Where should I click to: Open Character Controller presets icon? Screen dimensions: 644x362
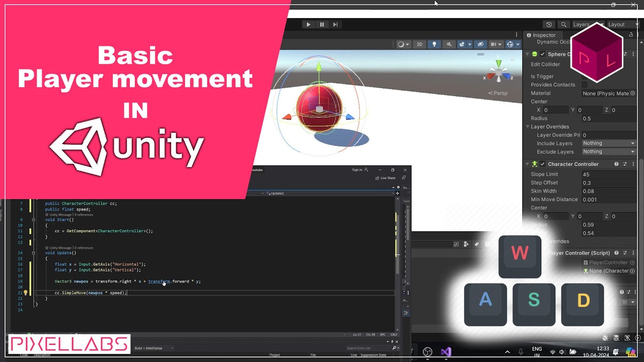[625, 164]
